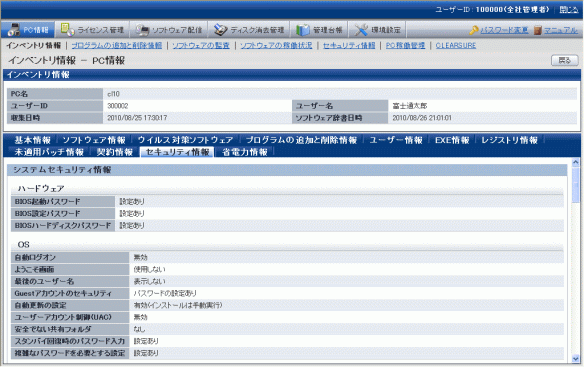This screenshot has width=584, height=367.
Task: Open the プログラムの追加と削除情報 submenu link
Action: 117,45
